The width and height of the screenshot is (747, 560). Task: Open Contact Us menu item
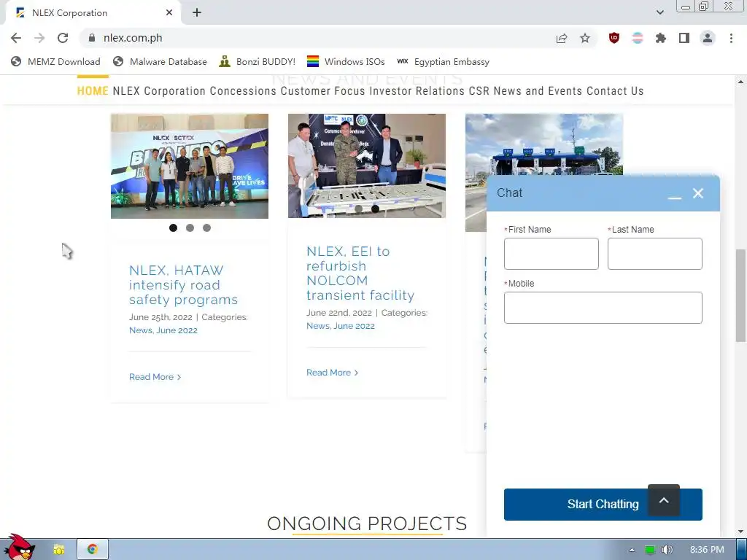(615, 91)
